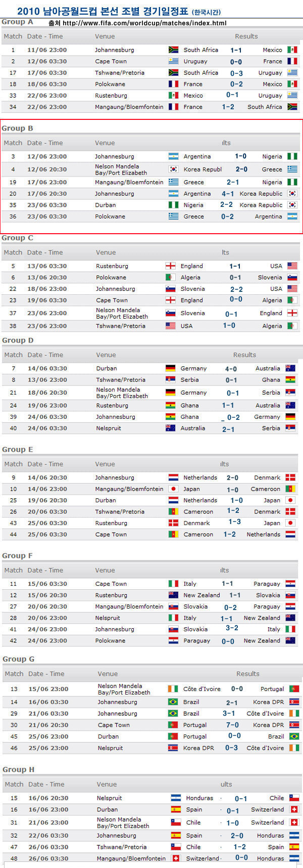Image resolution: width=303 pixels, height=868 pixels.
Task: Click Brazil flag in match 14 row
Action: click(x=173, y=702)
